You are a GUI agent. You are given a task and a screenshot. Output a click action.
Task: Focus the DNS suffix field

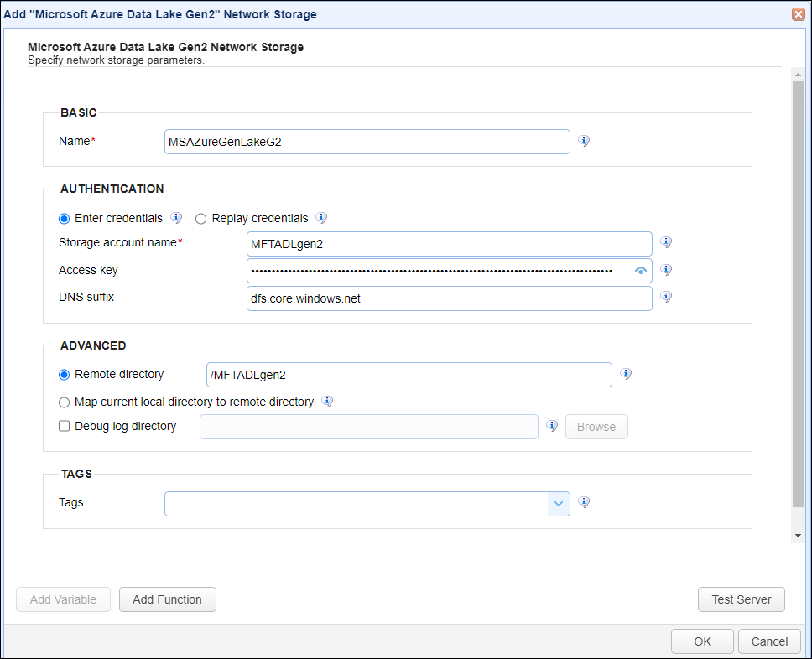pyautogui.click(x=450, y=298)
